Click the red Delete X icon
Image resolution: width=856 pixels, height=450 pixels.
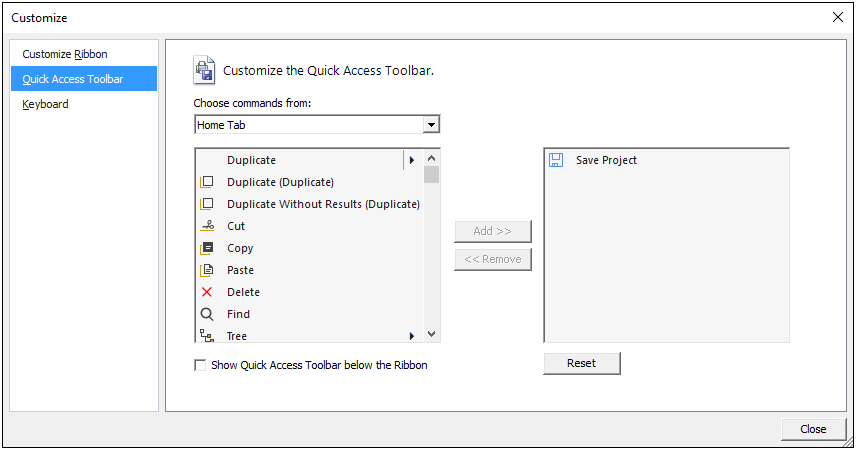point(207,292)
